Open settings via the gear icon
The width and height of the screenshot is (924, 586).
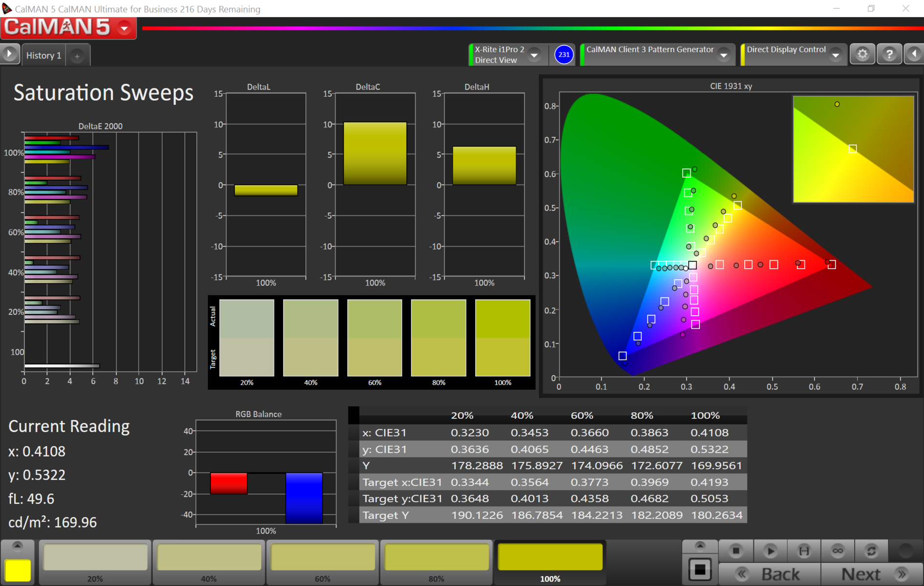pyautogui.click(x=862, y=54)
